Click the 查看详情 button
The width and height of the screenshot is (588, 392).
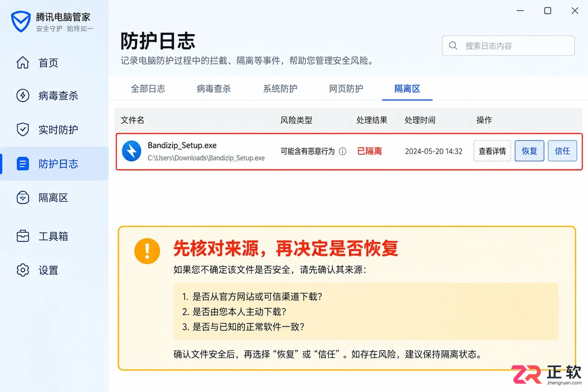(x=492, y=151)
